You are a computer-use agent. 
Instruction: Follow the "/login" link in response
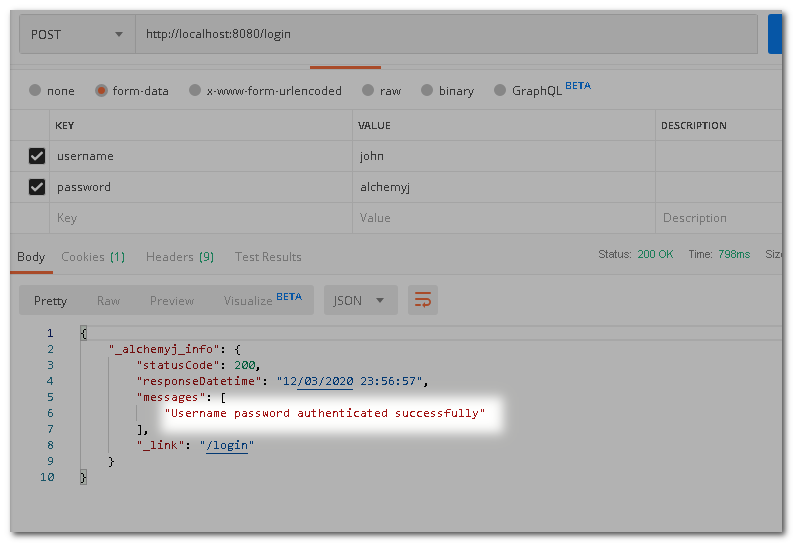click(227, 445)
